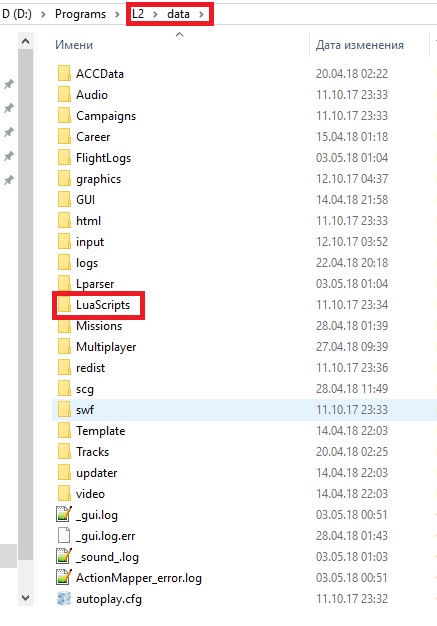
Task: Sort by Дата изменения column header
Action: [x=360, y=45]
